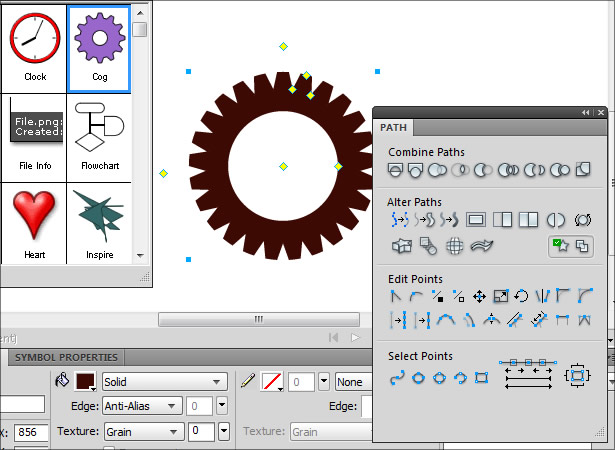615x450 pixels.
Task: Click the play button below the canvas
Action: [355, 337]
